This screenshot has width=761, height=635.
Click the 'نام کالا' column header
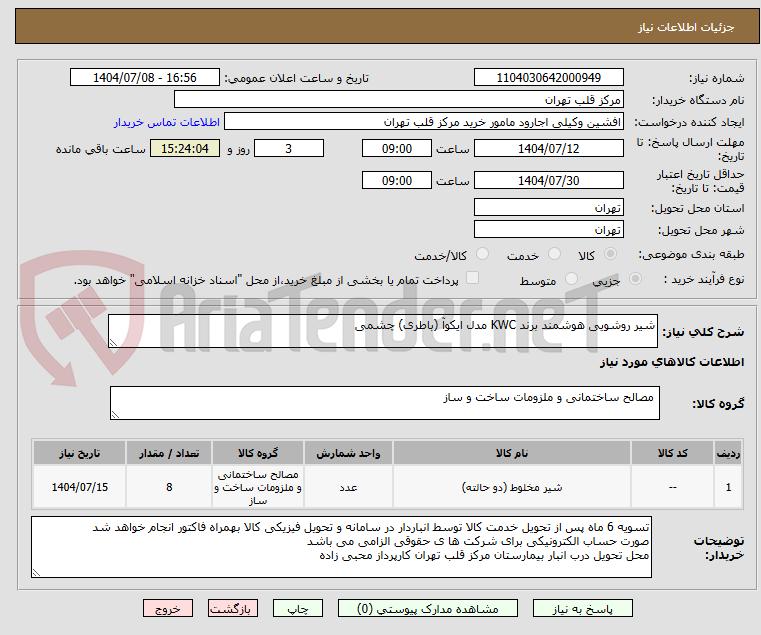point(512,453)
